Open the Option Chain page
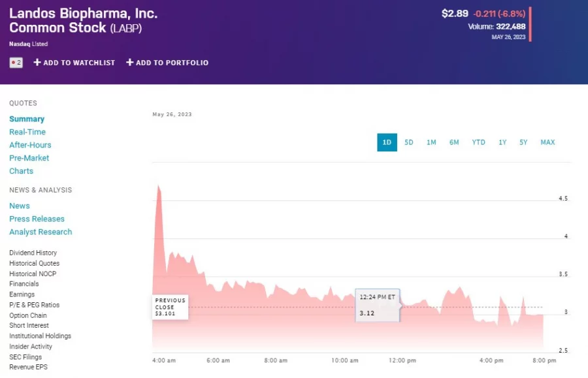 coord(27,315)
